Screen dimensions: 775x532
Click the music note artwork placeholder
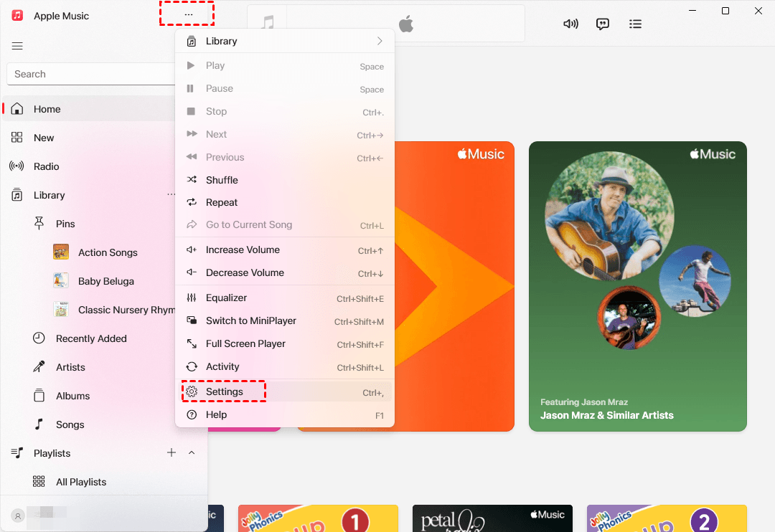268,23
